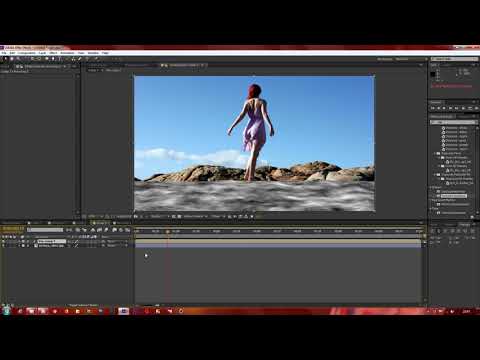This screenshot has height=360, width=480.
Task: Select the tan layer bar in timeline
Action: (x=278, y=241)
